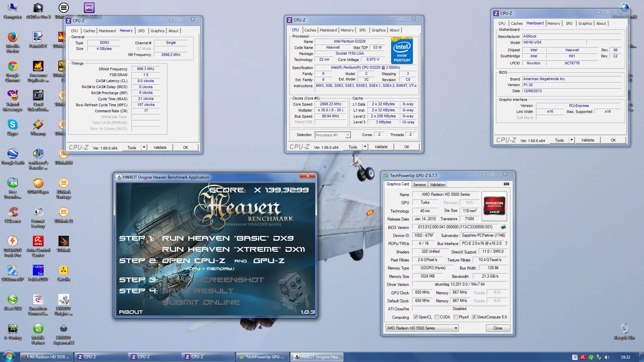Viewport: 644px width, 362px height.
Task: Launch A-Tuning desktop shortcut
Action: tap(12, 331)
